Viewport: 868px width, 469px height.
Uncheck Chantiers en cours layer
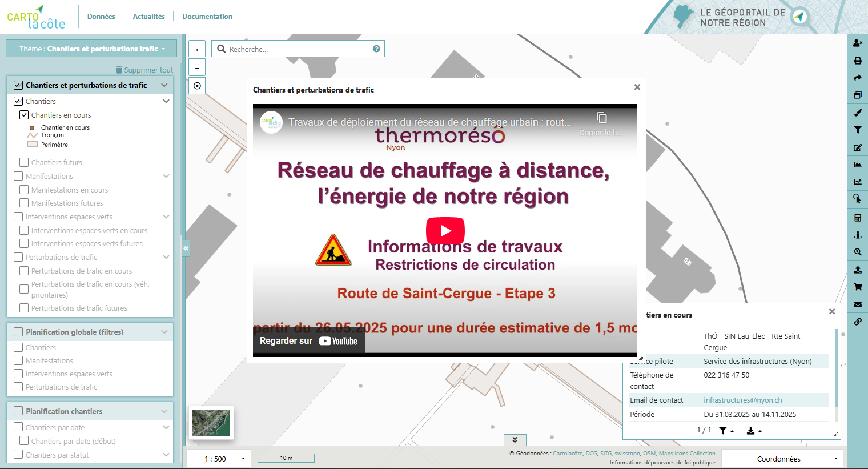24,115
